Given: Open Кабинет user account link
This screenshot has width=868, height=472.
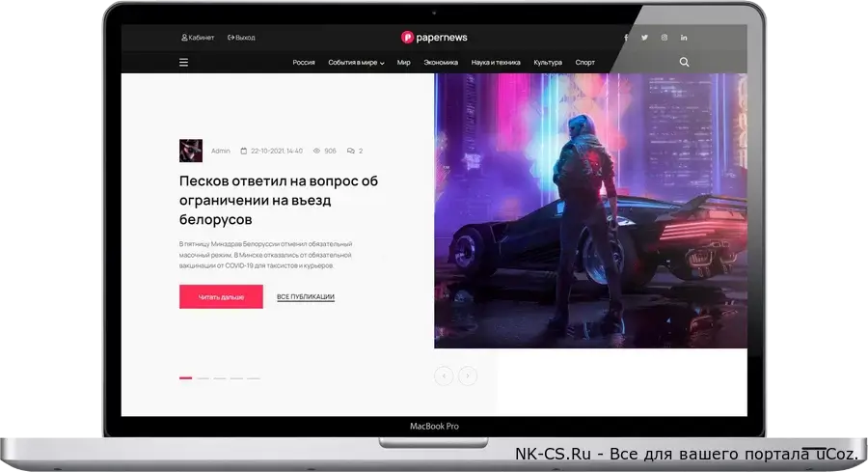Looking at the screenshot, I should pyautogui.click(x=198, y=38).
